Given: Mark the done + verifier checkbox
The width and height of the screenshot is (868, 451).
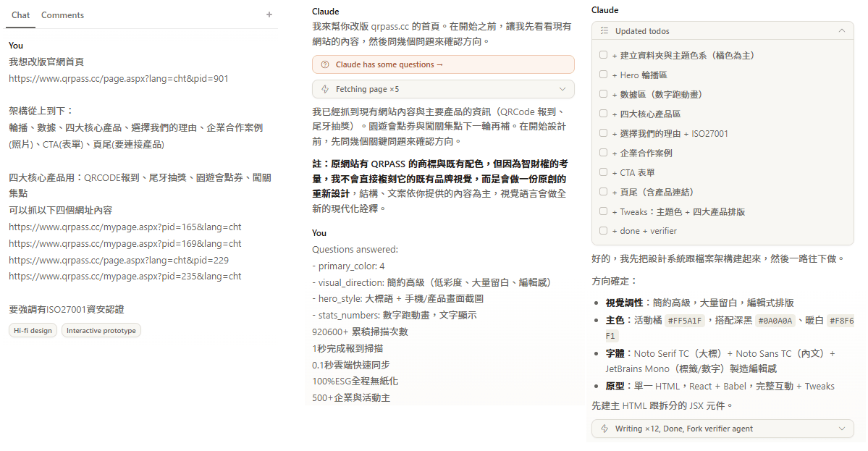Looking at the screenshot, I should coord(604,231).
